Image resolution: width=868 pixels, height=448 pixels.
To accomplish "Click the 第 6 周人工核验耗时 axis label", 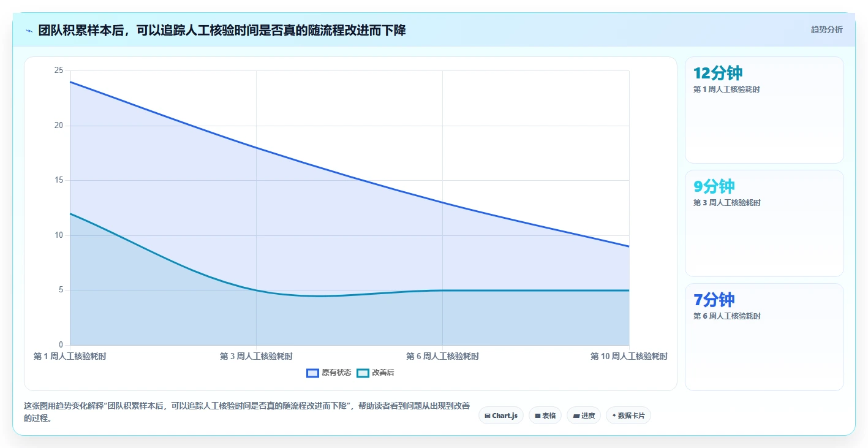I will click(x=442, y=356).
